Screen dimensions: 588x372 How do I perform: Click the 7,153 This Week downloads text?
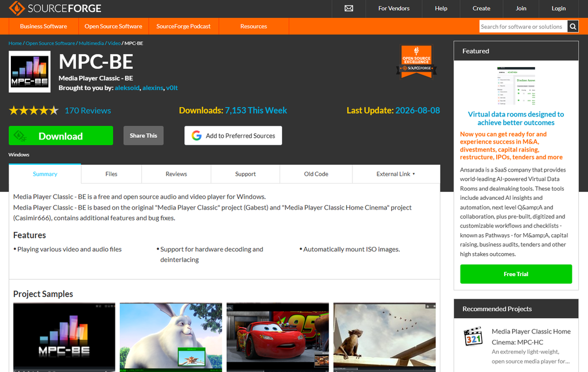[256, 110]
